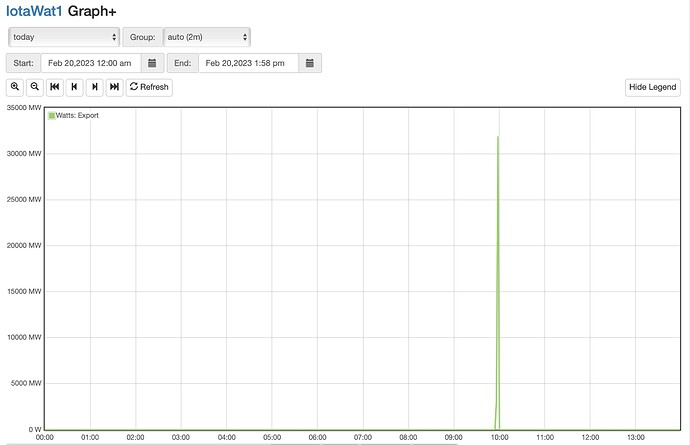Click the '25000 MW' y-axis label
690x445 pixels.
[x=24, y=199]
